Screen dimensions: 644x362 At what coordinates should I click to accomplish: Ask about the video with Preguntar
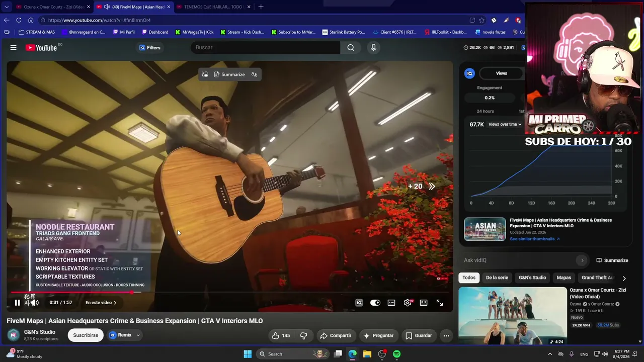(378, 335)
